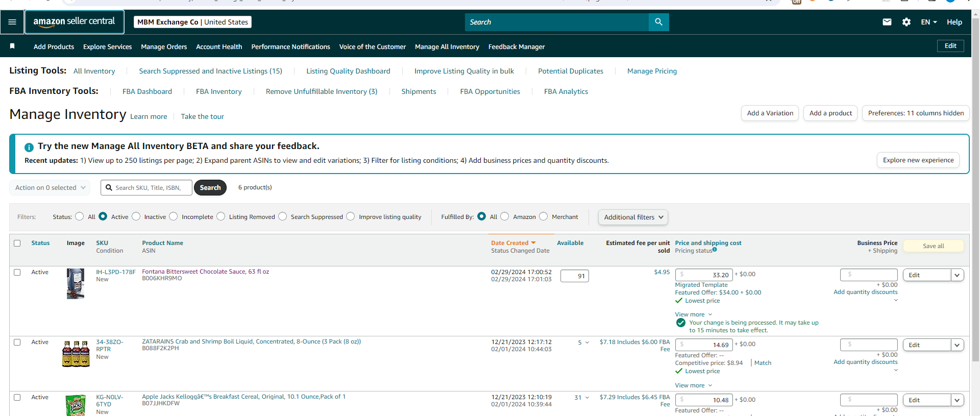The height and width of the screenshot is (416, 980).
Task: Click the inventory Search button
Action: (210, 188)
